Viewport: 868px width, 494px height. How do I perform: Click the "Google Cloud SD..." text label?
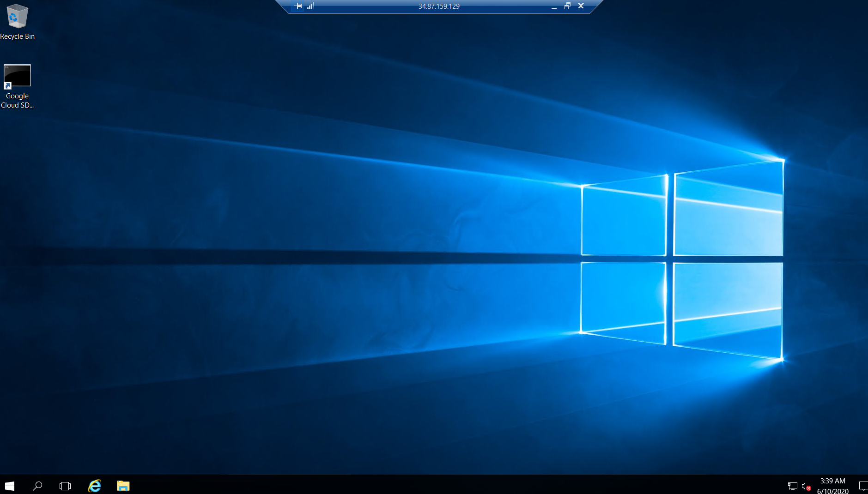17,101
